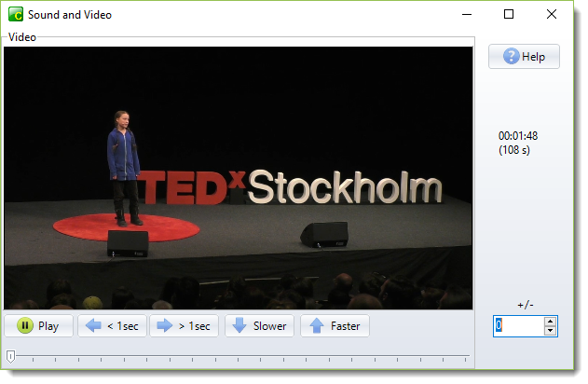The height and width of the screenshot is (384, 588).
Task: Decrease the +/- value with down arrow
Action: [x=550, y=330]
